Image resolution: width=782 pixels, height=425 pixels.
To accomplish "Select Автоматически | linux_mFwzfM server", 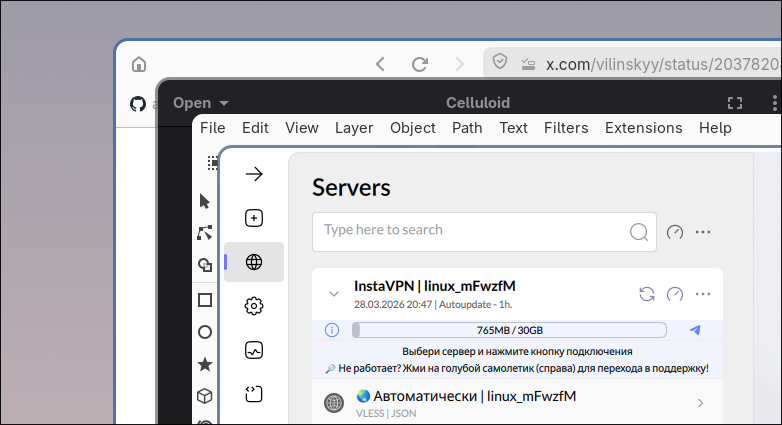I will click(x=517, y=402).
